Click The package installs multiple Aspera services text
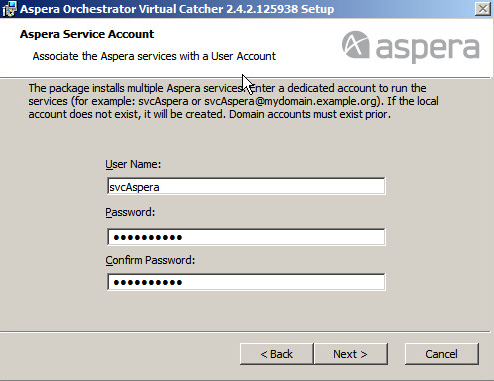This screenshot has width=494, height=381. click(136, 88)
